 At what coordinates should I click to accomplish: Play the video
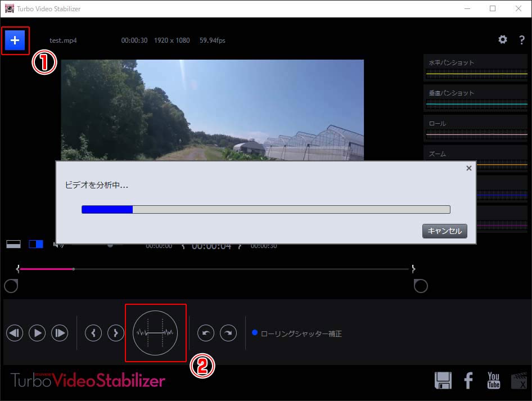point(37,333)
